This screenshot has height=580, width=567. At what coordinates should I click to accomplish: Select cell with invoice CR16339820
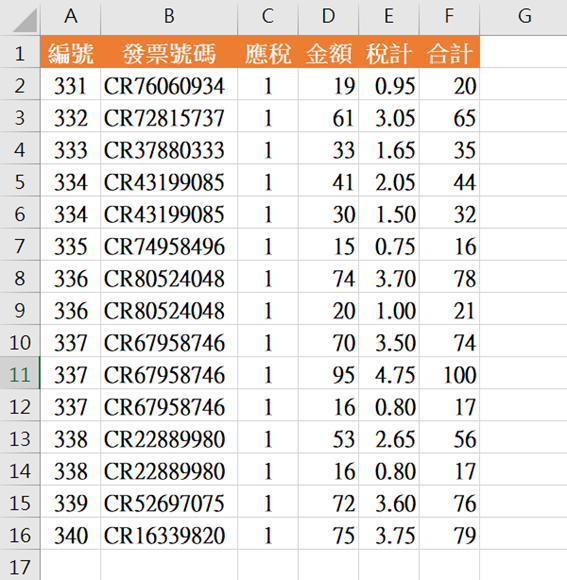pos(169,533)
